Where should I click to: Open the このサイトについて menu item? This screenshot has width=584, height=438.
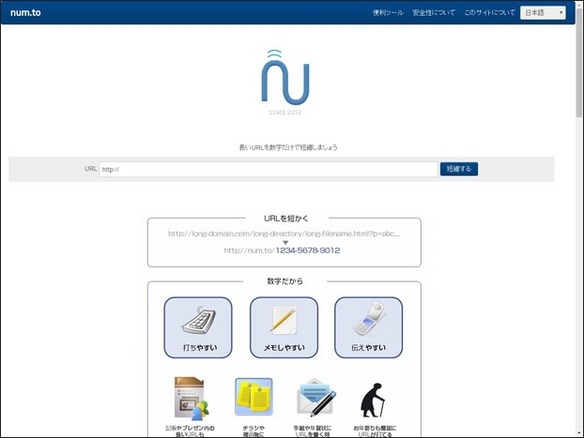point(489,13)
